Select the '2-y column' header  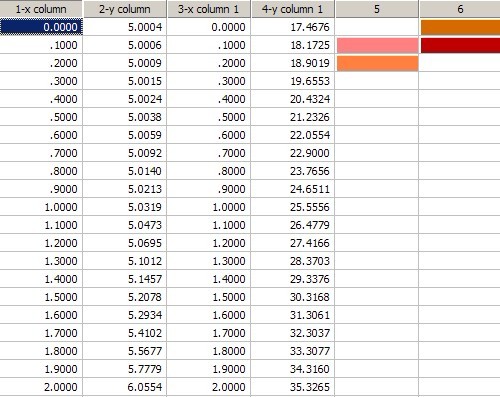coord(125,9)
